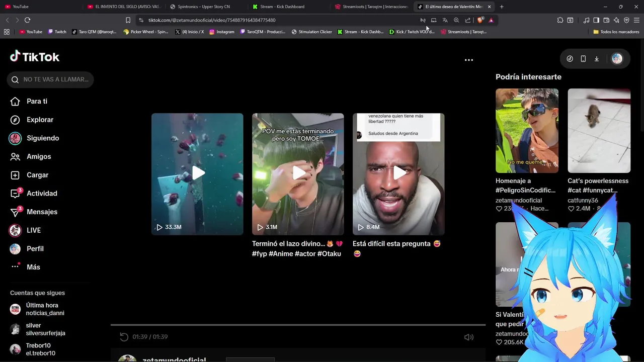This screenshot has width=644, height=362.
Task: Open Brave Rewards triangle icon
Action: (491, 20)
